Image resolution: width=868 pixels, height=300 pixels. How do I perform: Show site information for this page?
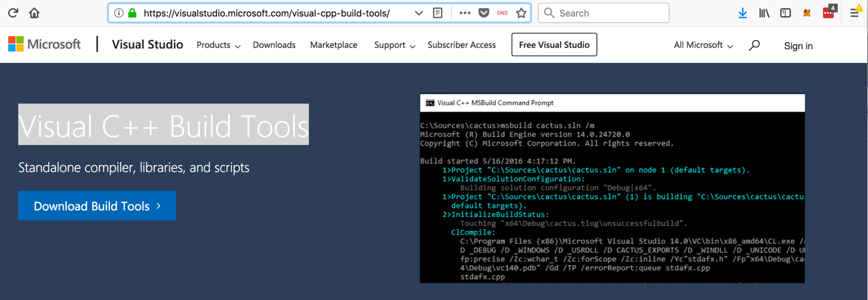(x=118, y=13)
